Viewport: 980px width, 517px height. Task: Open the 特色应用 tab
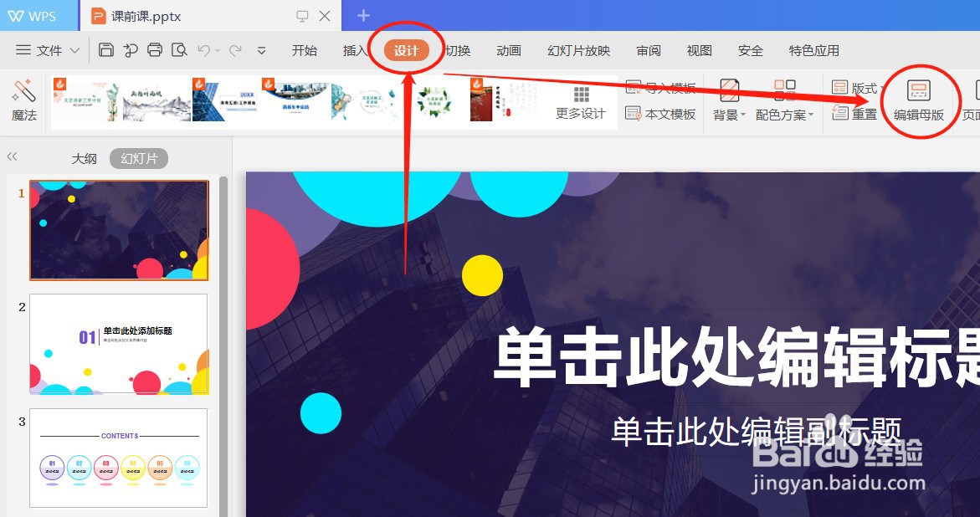(813, 50)
